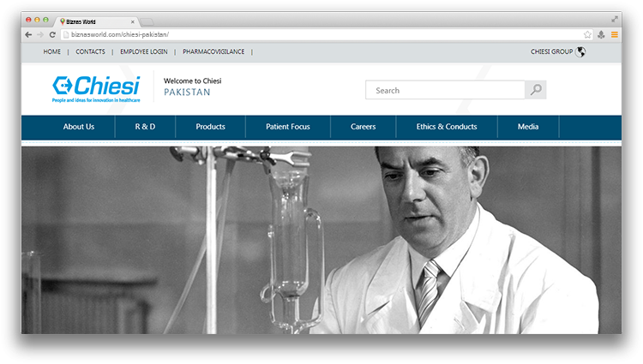
Task: Click the browser extension icon beside the star
Action: click(x=601, y=34)
